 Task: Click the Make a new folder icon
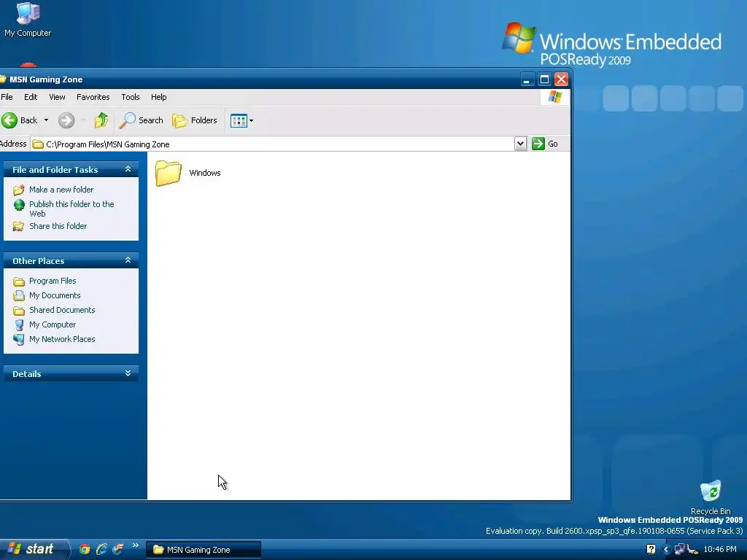click(18, 190)
